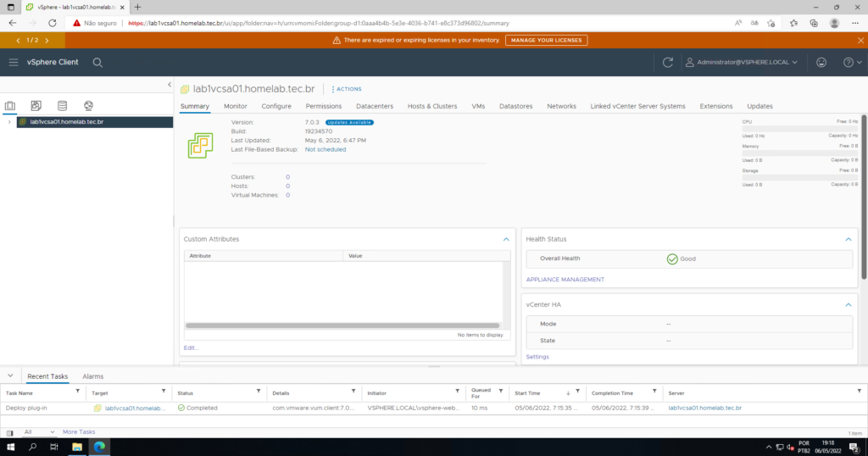Image resolution: width=868 pixels, height=456 pixels.
Task: Open task target lab1vcsa01.homelab link
Action: (135, 408)
